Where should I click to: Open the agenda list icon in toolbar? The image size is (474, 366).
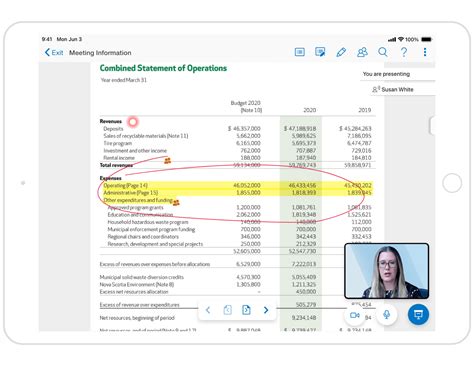(299, 52)
